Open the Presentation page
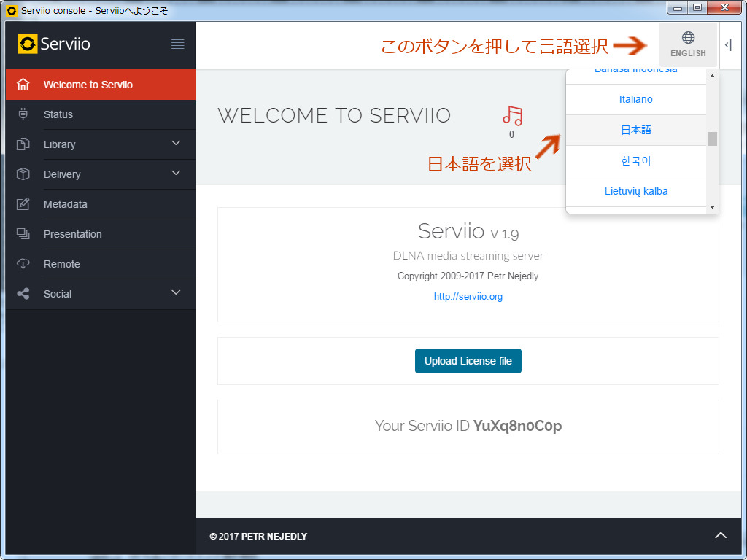 click(101, 234)
